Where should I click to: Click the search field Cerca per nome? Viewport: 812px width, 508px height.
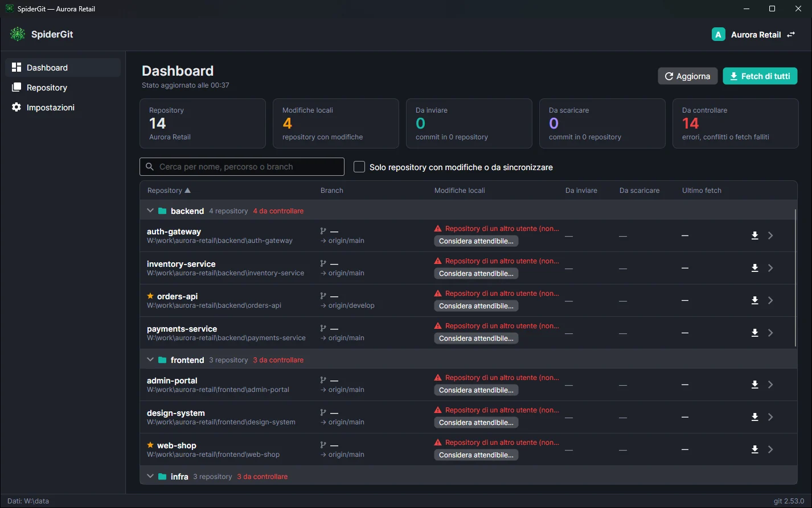242,167
